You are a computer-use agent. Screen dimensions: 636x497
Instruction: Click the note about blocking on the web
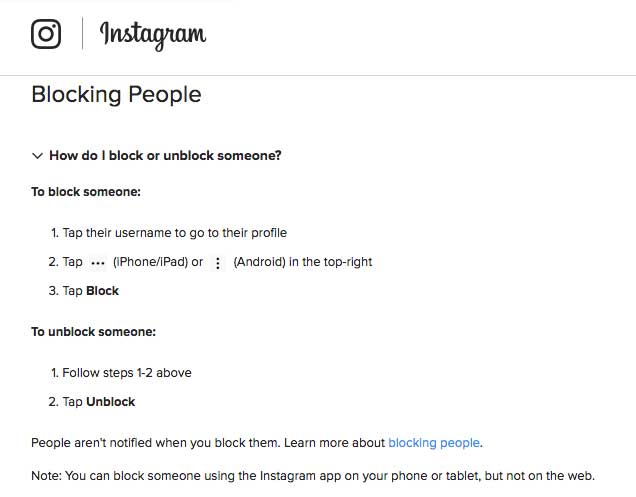(313, 475)
